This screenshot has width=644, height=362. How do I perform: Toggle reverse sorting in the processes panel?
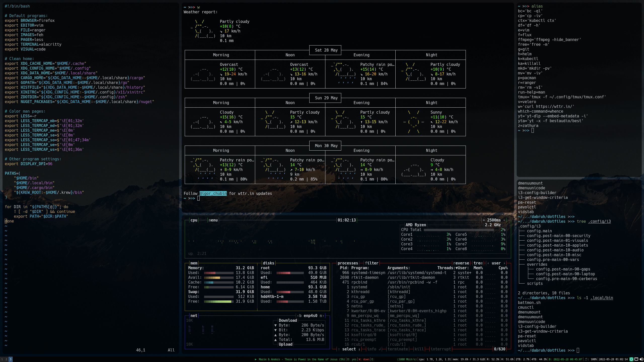(x=461, y=263)
